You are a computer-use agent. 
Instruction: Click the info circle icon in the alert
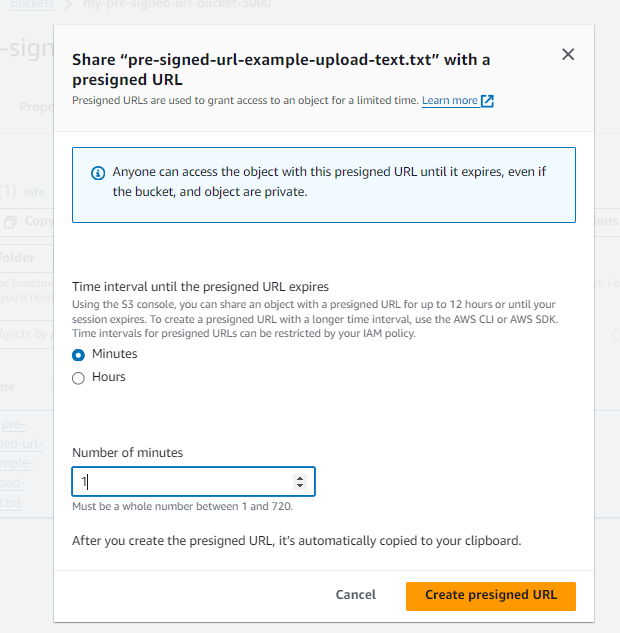98,172
